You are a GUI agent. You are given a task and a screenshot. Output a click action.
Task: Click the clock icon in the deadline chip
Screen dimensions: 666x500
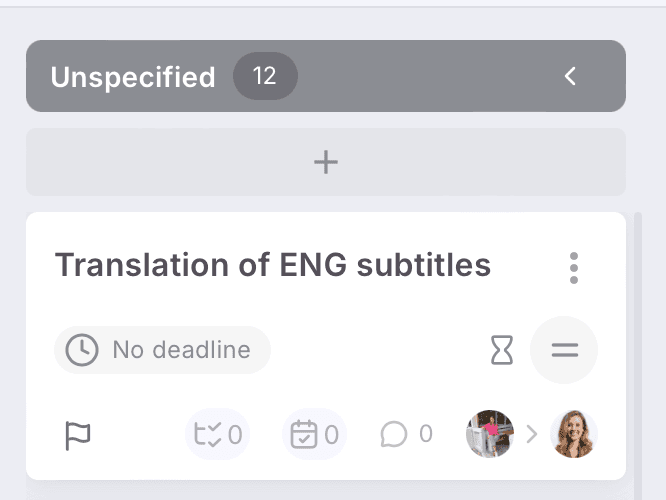82,350
